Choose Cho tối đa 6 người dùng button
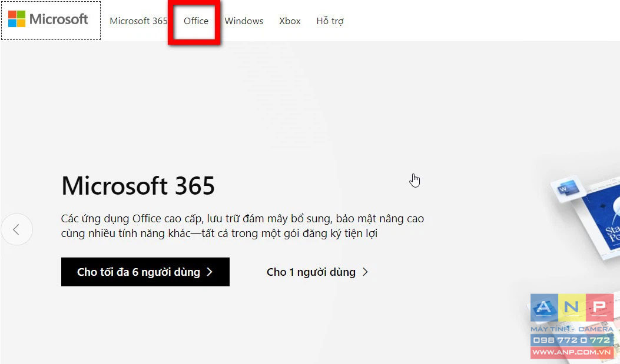This screenshot has height=364, width=620. pos(145,272)
